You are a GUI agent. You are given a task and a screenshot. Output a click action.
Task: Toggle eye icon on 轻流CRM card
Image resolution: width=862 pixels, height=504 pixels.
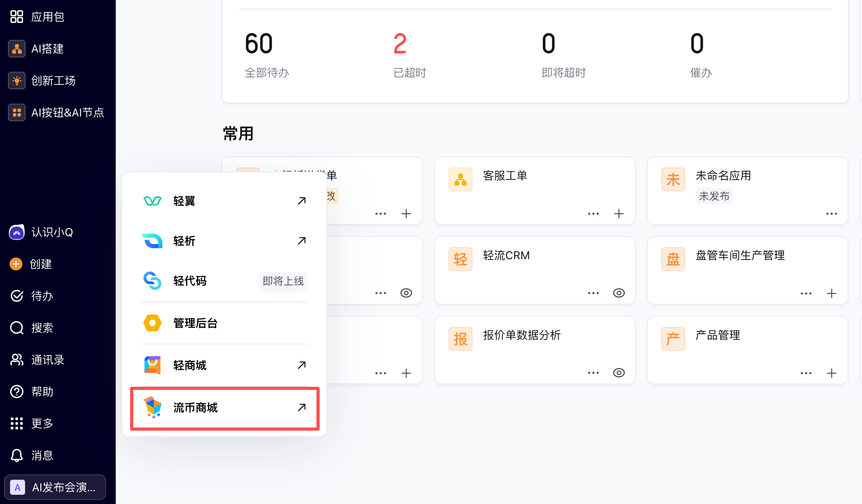coord(619,293)
